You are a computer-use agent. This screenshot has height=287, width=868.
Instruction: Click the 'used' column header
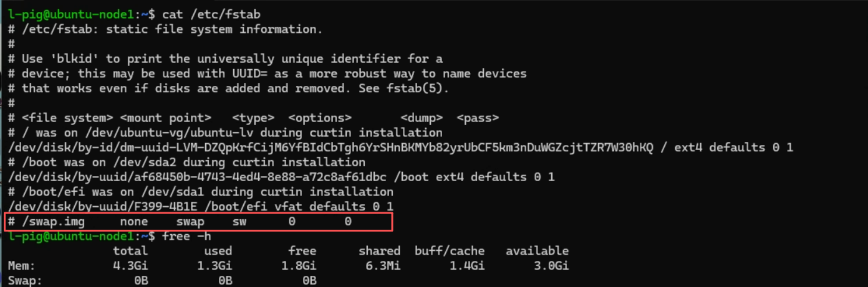[218, 251]
